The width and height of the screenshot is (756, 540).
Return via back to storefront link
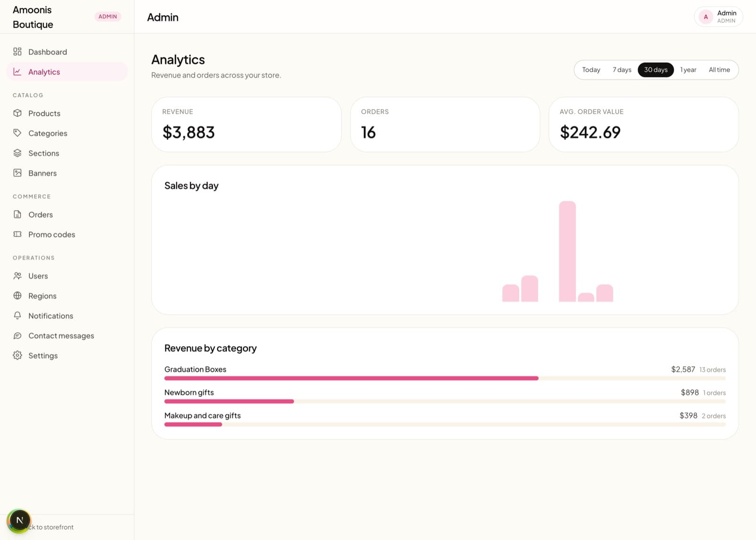click(x=51, y=527)
